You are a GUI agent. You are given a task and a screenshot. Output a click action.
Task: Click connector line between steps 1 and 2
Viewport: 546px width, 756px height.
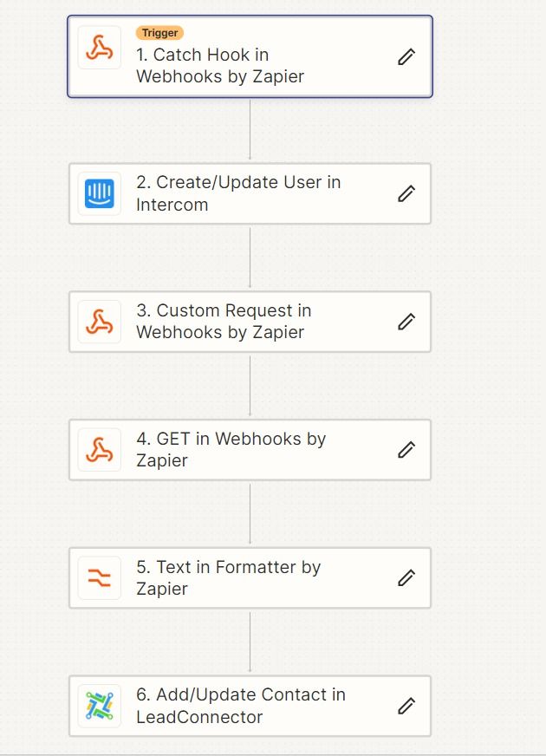pyautogui.click(x=250, y=130)
